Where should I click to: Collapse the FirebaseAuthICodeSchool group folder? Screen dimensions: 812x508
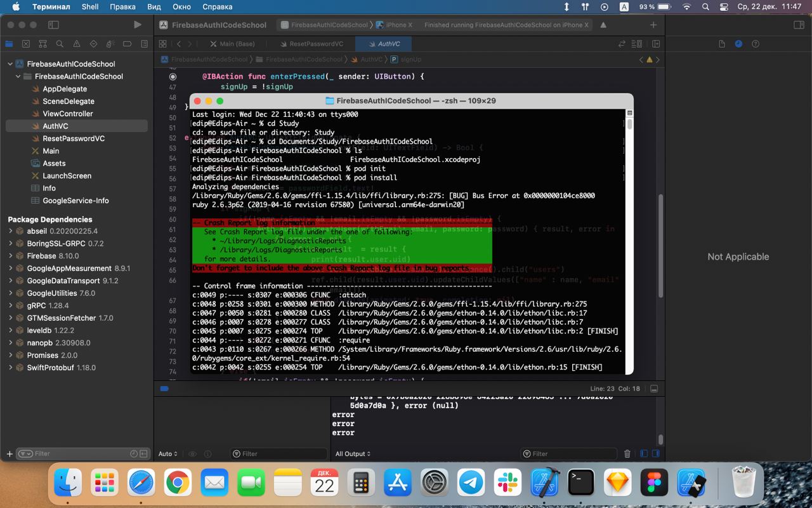point(18,76)
